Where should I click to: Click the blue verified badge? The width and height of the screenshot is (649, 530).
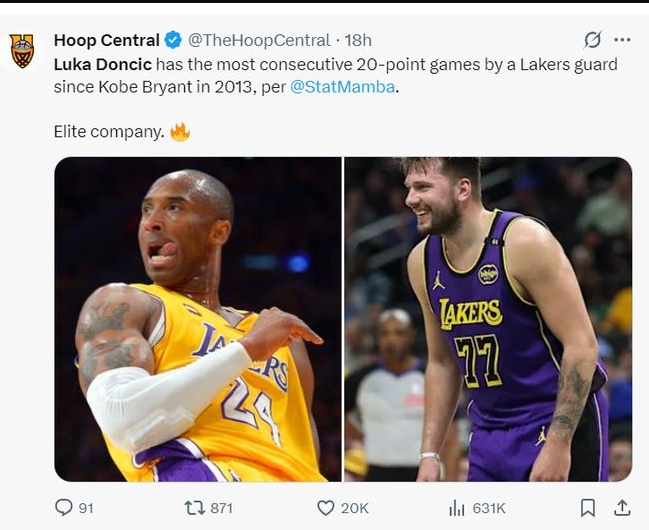point(173,40)
